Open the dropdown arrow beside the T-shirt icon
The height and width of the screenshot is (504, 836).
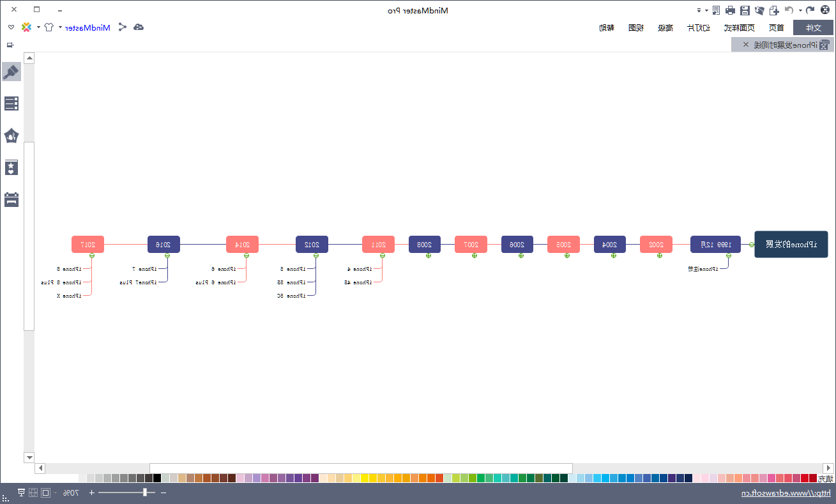[x=38, y=27]
